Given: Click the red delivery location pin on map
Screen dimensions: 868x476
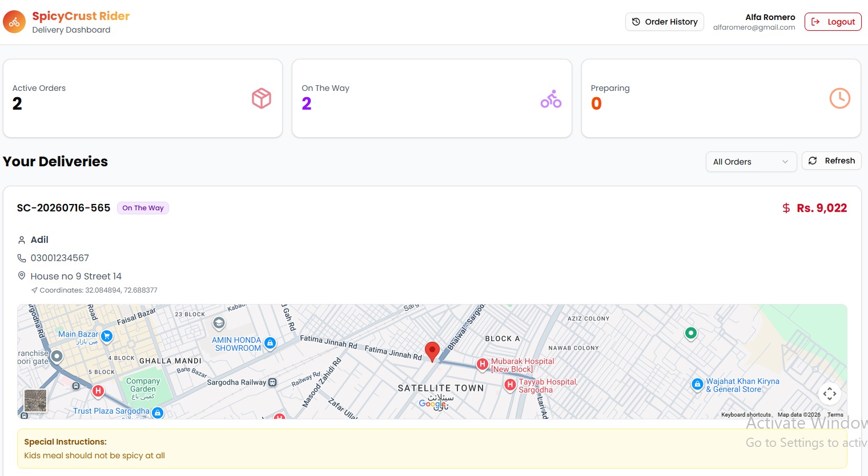Looking at the screenshot, I should [432, 351].
